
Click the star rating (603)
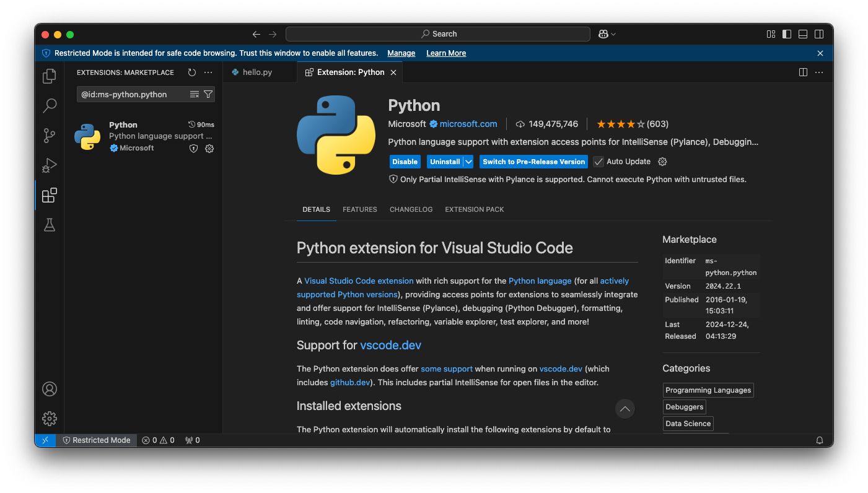click(x=633, y=124)
